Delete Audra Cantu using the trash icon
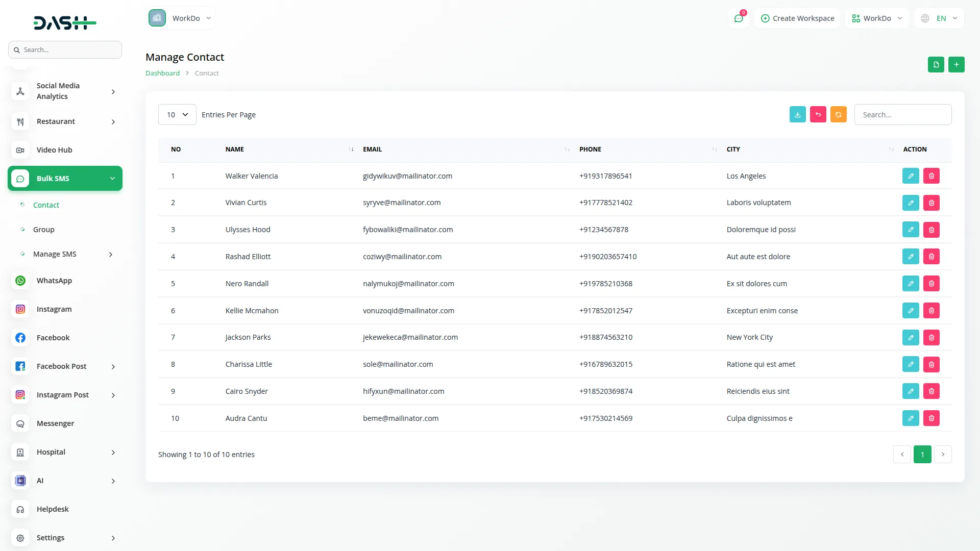Image resolution: width=980 pixels, height=551 pixels. [x=931, y=418]
